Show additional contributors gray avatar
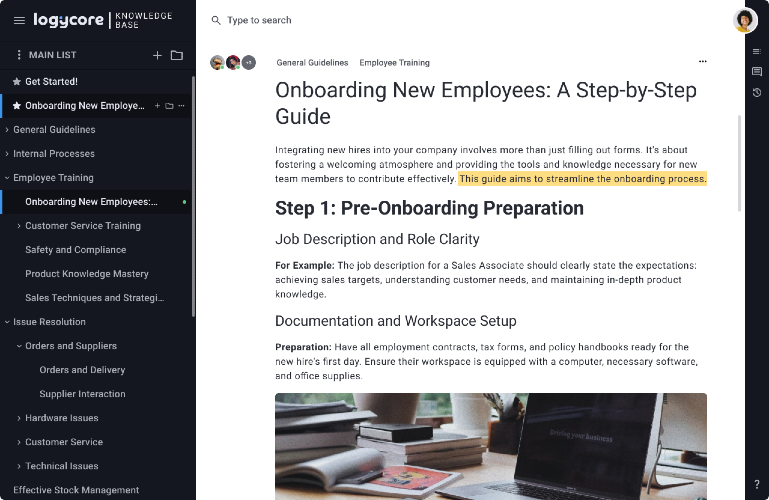Screen dimensions: 769x500 pos(249,63)
